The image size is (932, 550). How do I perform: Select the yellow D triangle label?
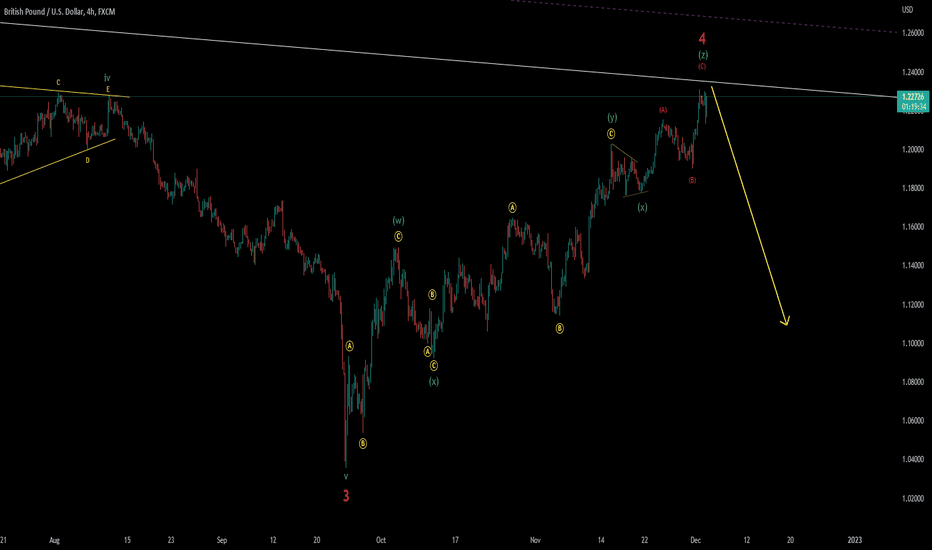tap(87, 161)
